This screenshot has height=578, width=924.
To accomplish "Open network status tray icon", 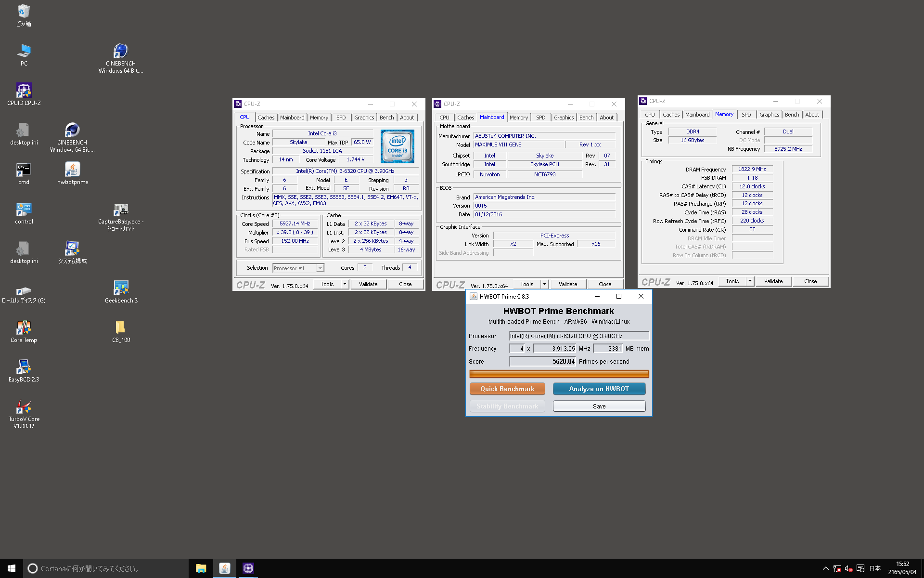I will point(837,568).
